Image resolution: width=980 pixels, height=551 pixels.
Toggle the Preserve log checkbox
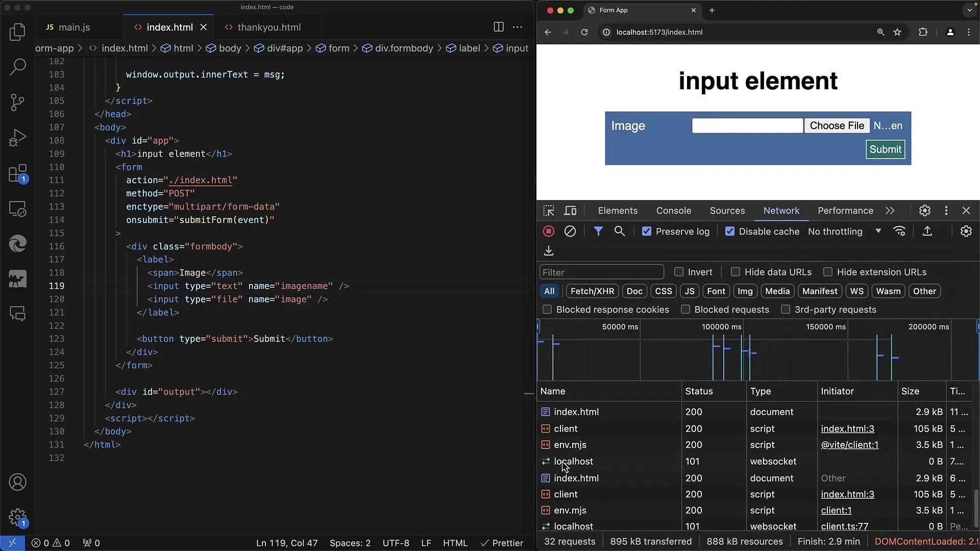646,232
